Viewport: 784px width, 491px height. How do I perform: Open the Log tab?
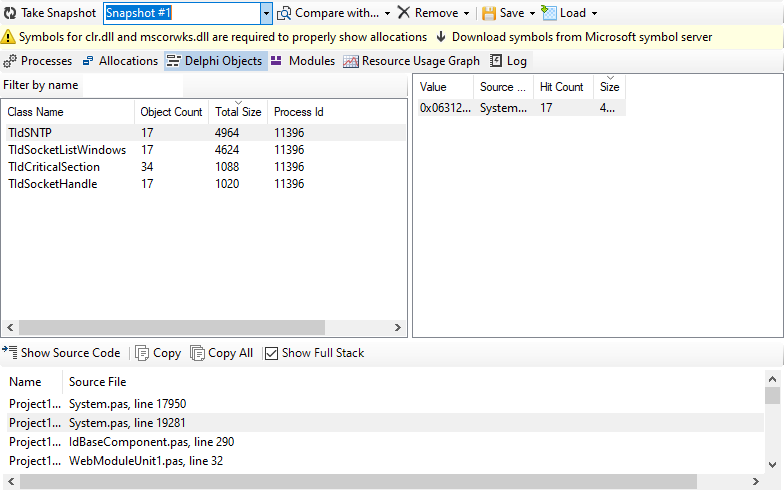tap(508, 61)
